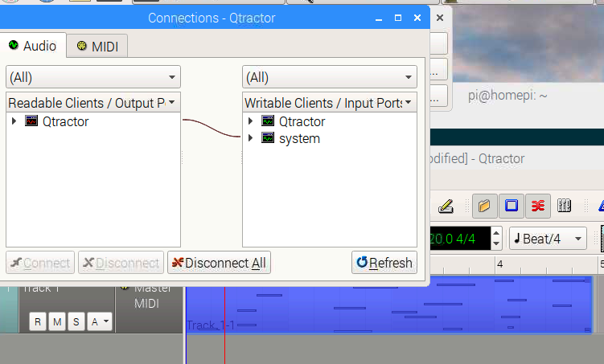The width and height of the screenshot is (604, 364).
Task: Toggle Mute (M) on Track 1
Action: pyautogui.click(x=57, y=321)
